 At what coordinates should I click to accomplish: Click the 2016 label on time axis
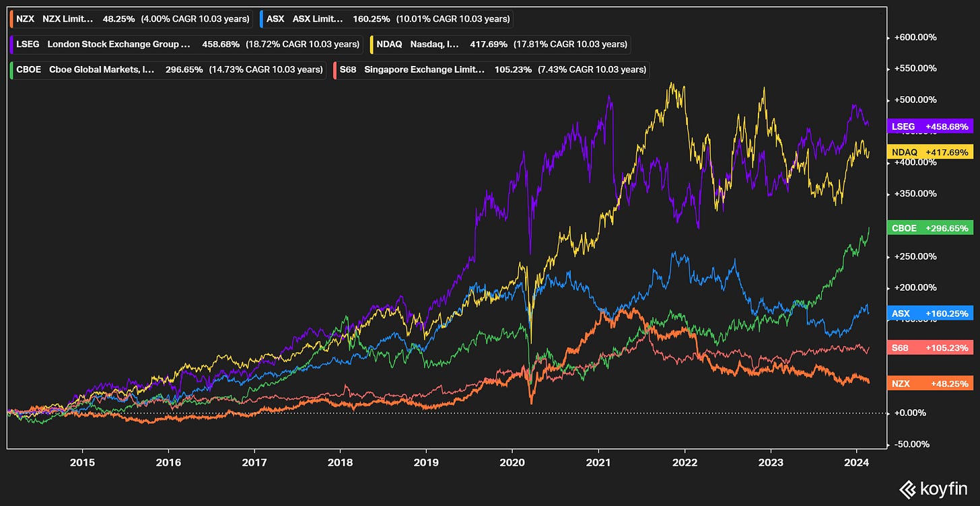(168, 463)
